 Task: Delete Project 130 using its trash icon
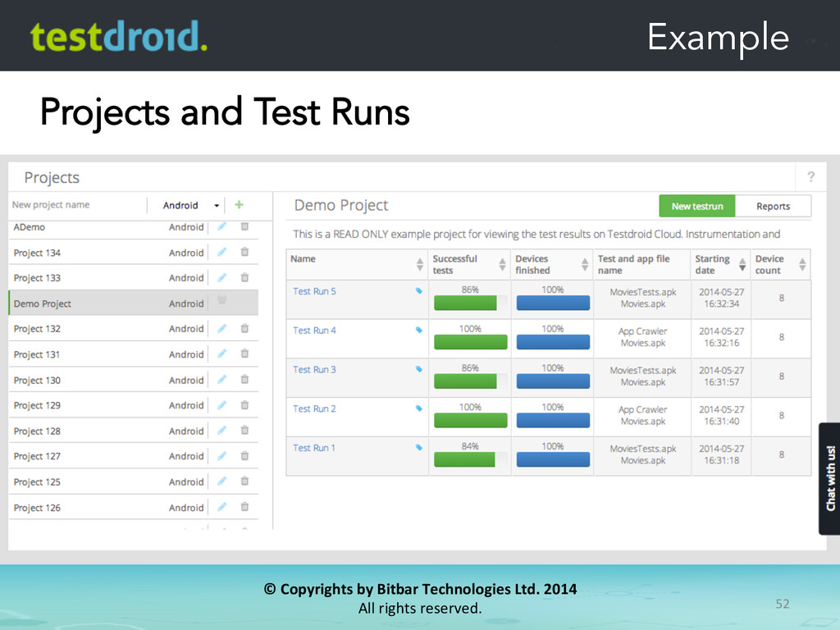[244, 380]
